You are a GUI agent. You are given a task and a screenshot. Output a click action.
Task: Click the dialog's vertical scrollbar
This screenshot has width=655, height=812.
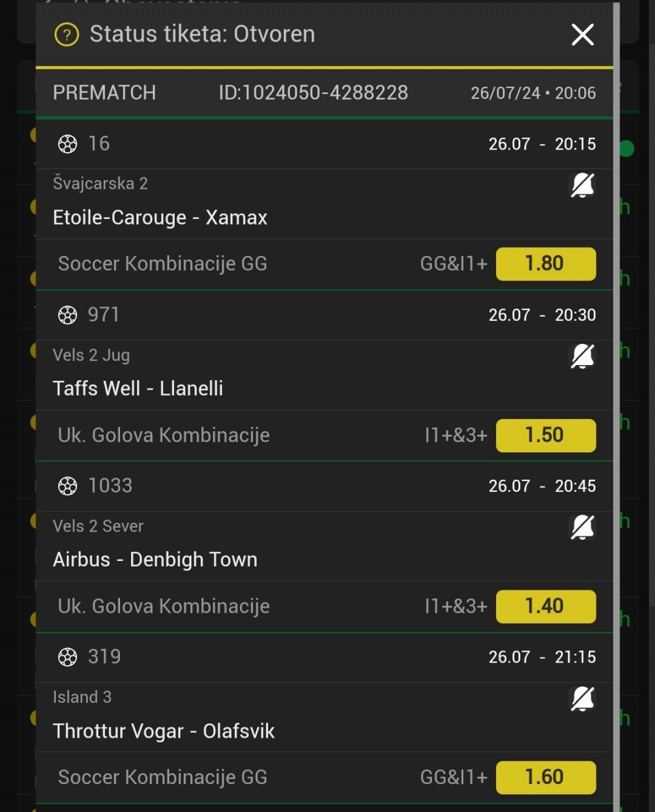point(617,409)
